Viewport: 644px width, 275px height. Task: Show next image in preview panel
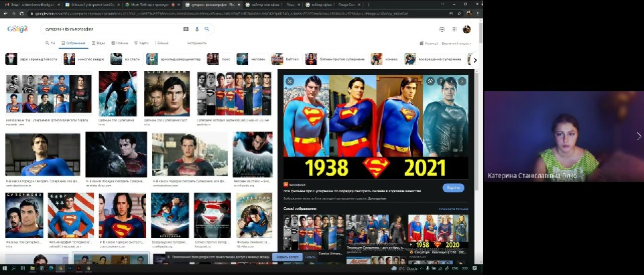click(x=462, y=81)
